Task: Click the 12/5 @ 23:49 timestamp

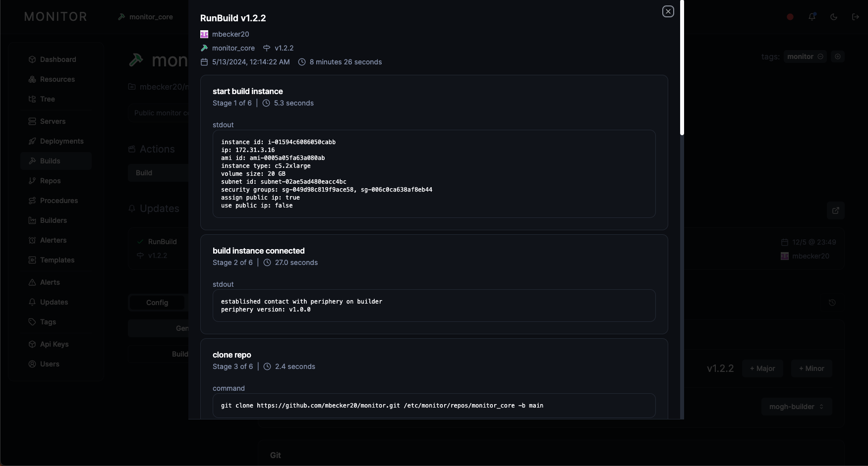Action: tap(814, 242)
